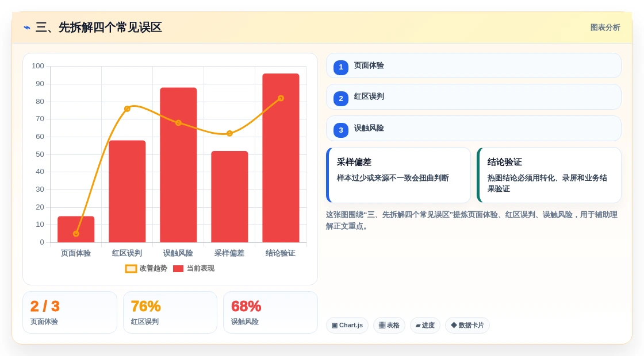Click the paragraph starting 这张图围绕
This screenshot has width=644, height=356.
tap(472, 220)
